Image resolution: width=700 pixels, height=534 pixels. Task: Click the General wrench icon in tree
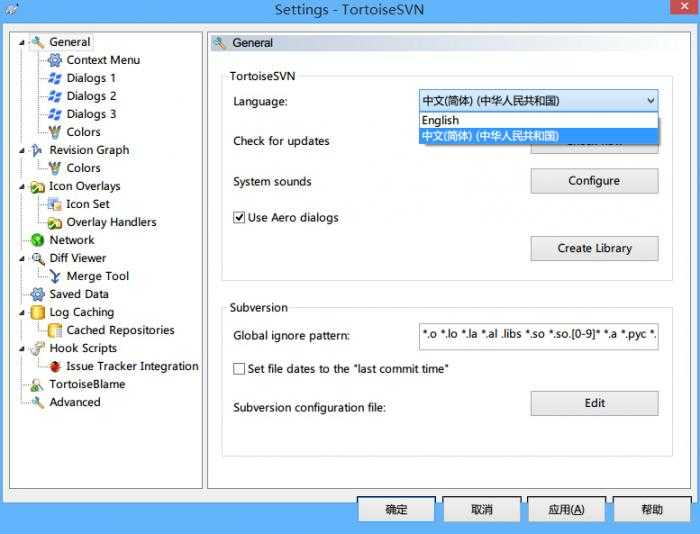pos(38,42)
